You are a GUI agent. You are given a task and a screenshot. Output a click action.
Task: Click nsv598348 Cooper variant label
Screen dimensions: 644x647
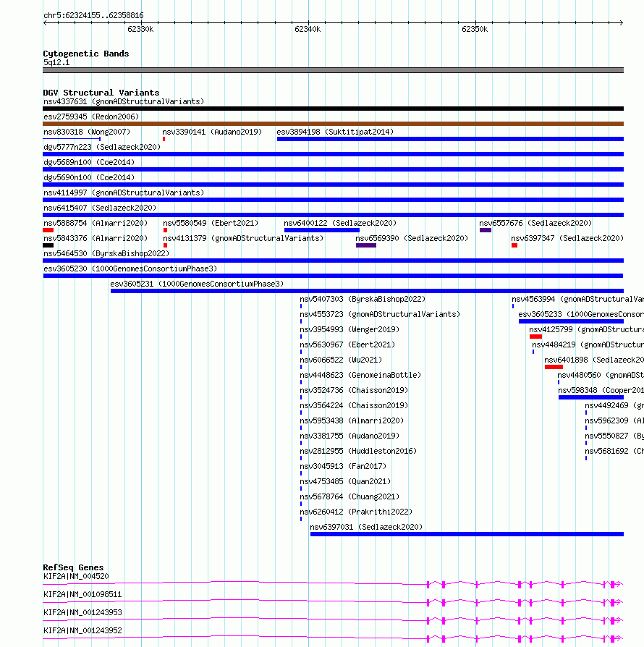pyautogui.click(x=601, y=390)
